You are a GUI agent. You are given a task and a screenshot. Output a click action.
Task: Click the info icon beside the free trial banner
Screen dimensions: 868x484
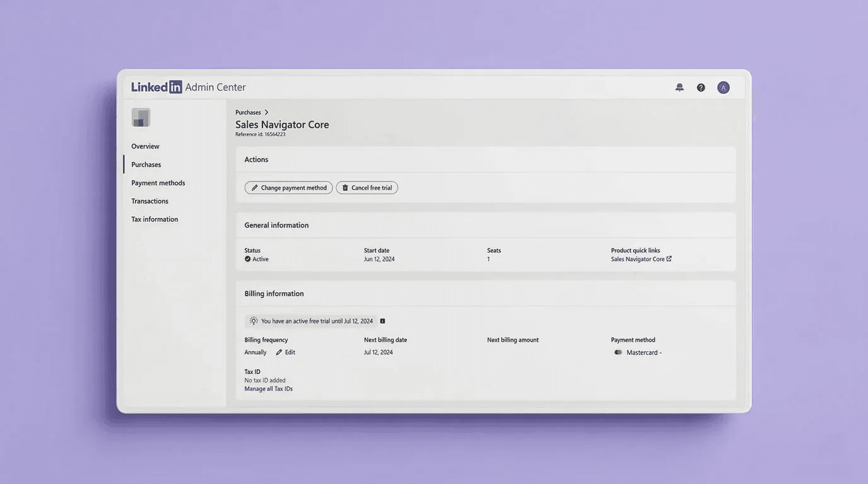pyautogui.click(x=382, y=321)
